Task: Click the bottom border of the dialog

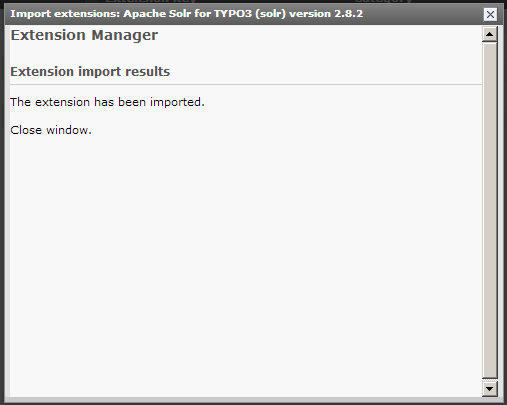Action: coord(253,400)
